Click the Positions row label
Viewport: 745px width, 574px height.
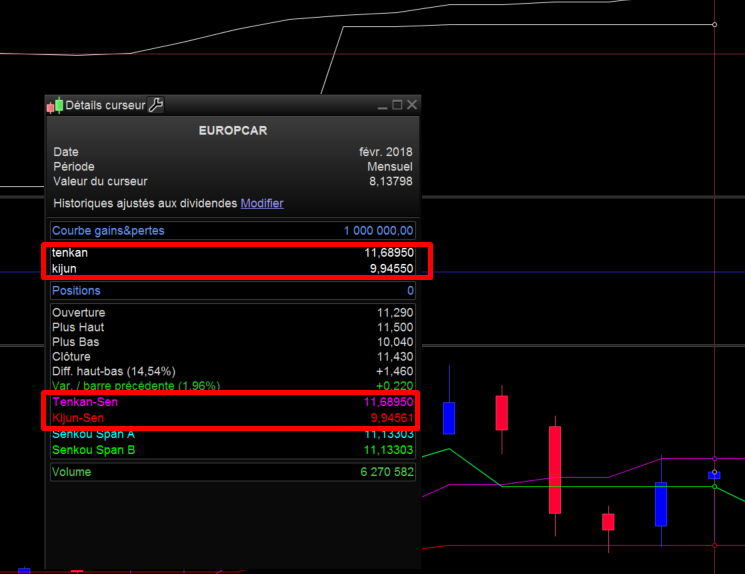point(76,290)
